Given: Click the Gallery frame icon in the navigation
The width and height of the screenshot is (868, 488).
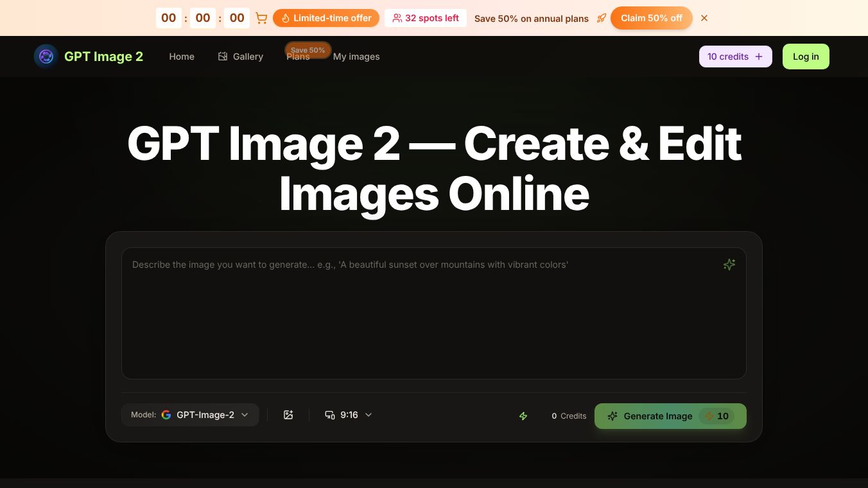Looking at the screenshot, I should click(222, 56).
